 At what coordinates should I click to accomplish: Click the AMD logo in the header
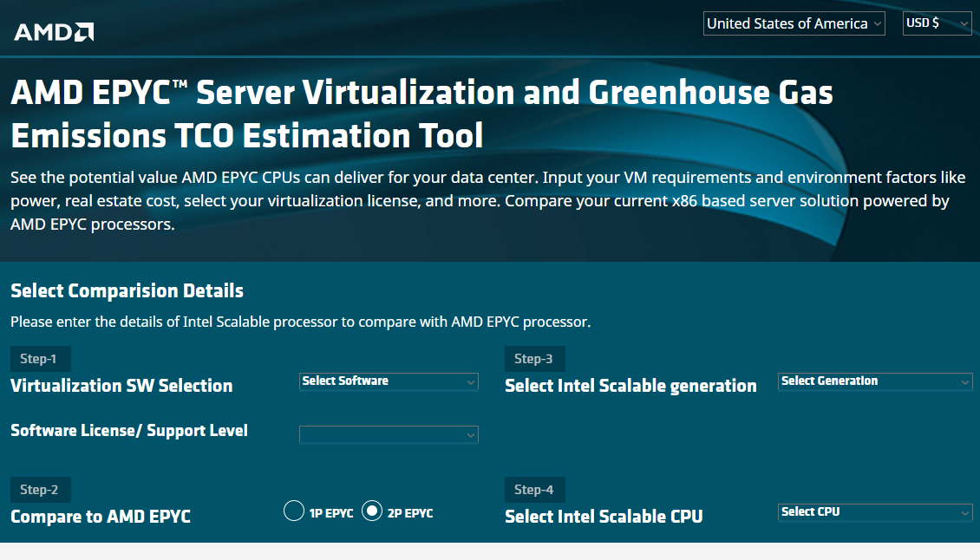54,32
